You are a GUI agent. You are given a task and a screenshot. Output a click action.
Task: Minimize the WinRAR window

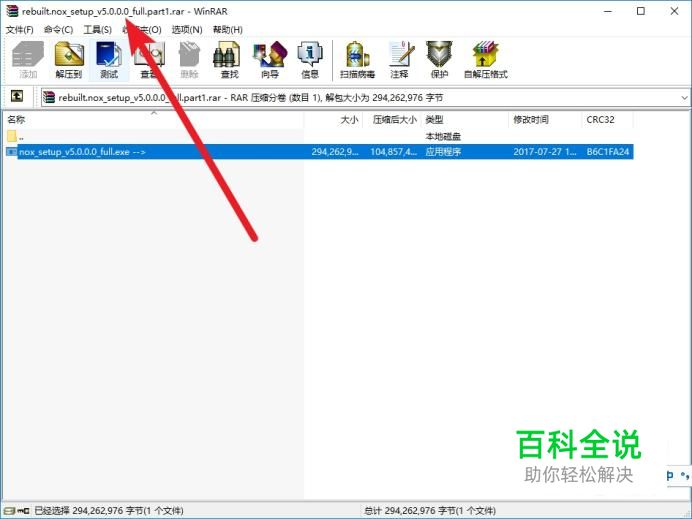point(608,11)
